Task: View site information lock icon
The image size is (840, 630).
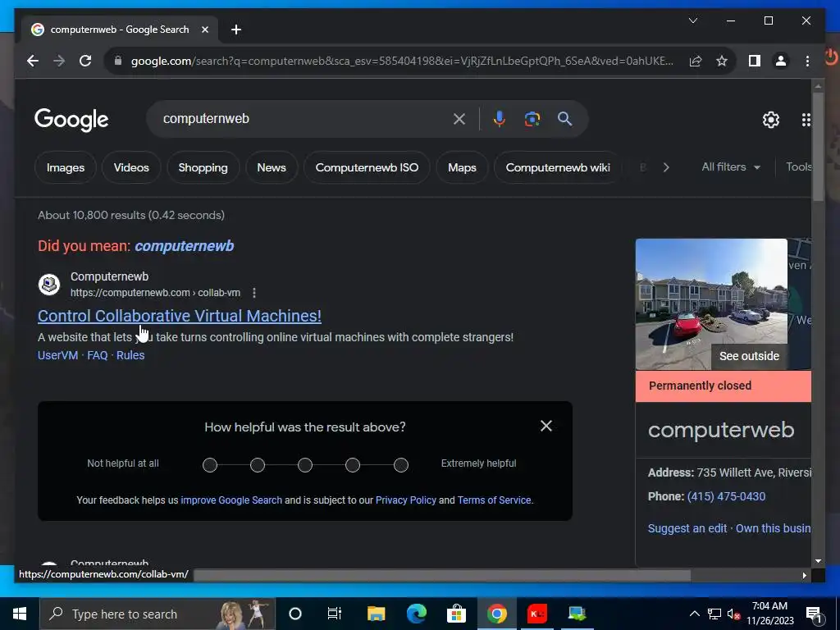Action: point(118,61)
